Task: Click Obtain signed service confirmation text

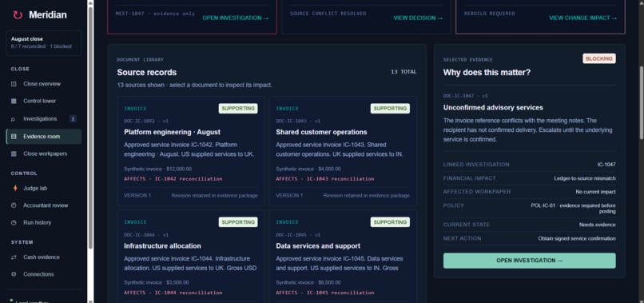Action: pos(577,238)
